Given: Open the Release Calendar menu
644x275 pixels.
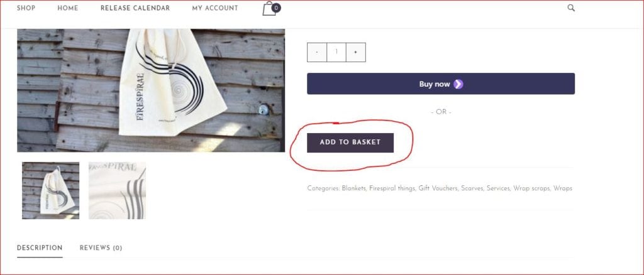Looking at the screenshot, I should tap(135, 8).
